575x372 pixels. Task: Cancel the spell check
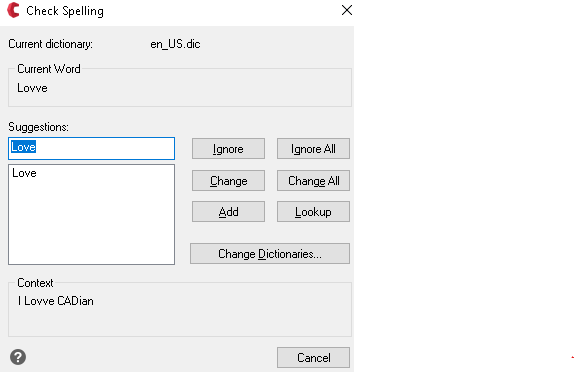click(313, 357)
